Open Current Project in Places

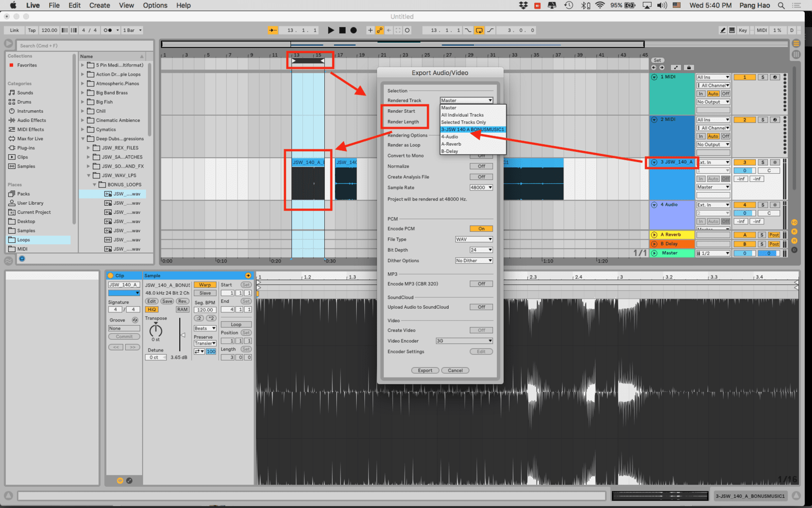tap(34, 212)
